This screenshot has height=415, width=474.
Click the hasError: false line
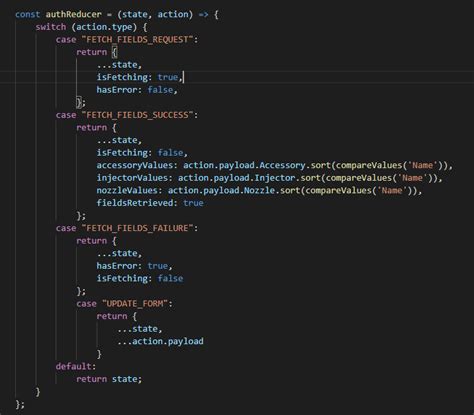137,90
